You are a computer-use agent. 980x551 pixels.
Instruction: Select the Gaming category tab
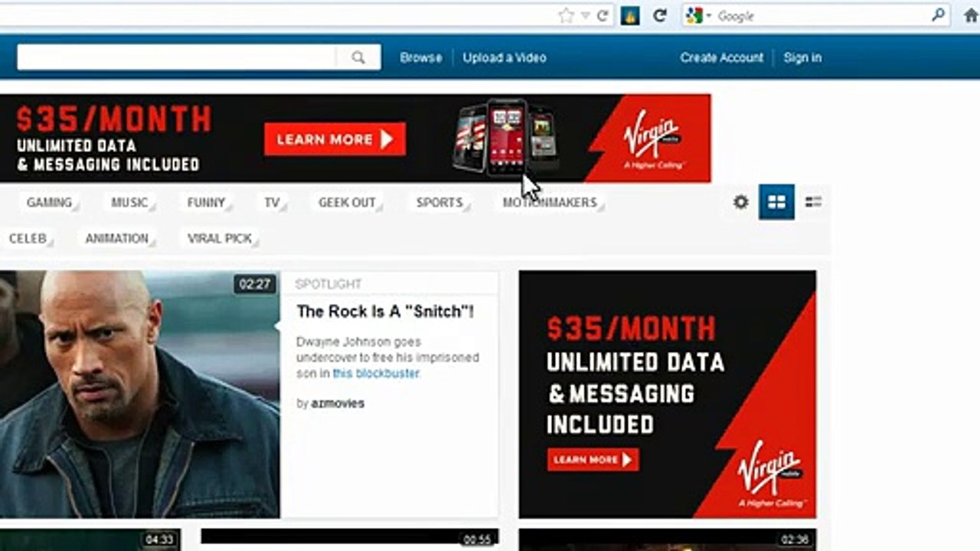[49, 203]
